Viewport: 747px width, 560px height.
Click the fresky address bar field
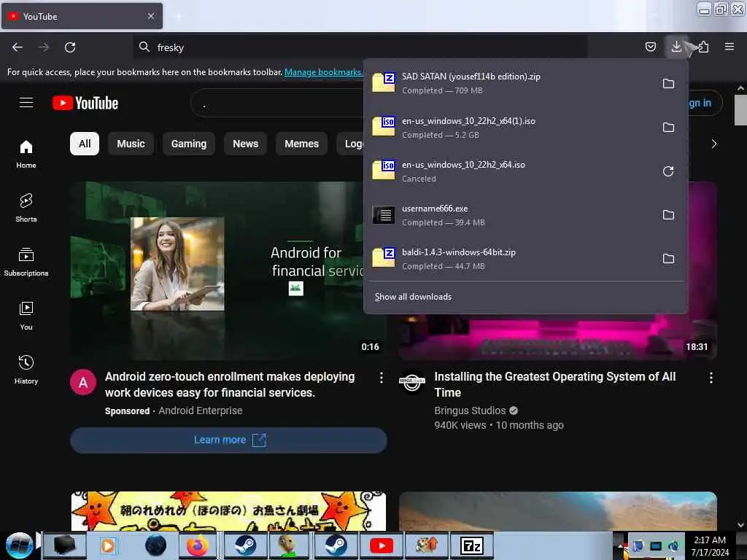coord(360,47)
